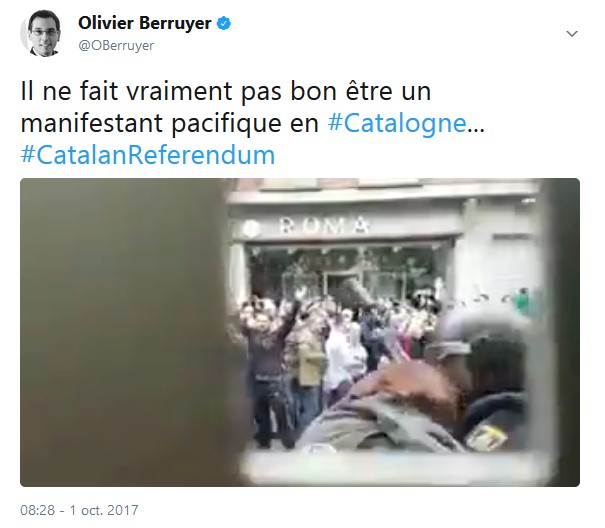Screen dimensions: 605x528
Task: Expand the tweet options chevron
Action: pyautogui.click(x=571, y=34)
